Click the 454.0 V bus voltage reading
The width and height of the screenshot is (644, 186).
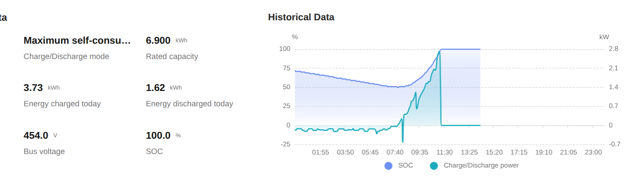[36, 136]
